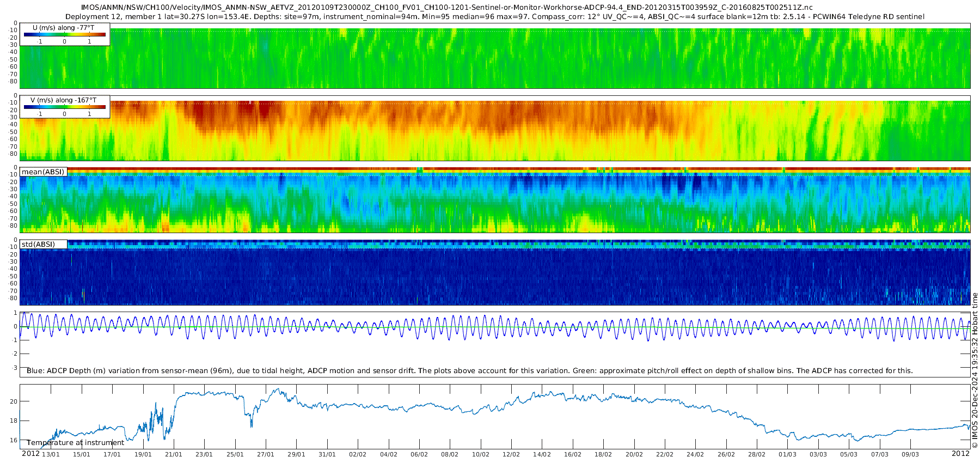
Task: Select the 01/03 date tick label
Action: click(787, 454)
